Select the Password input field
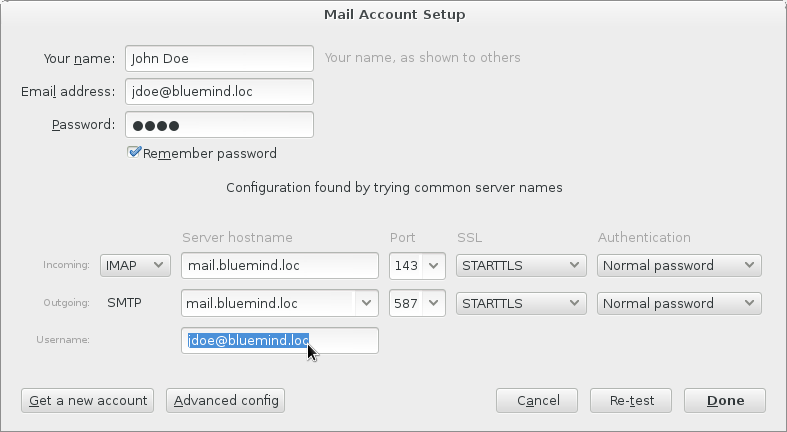The height and width of the screenshot is (432, 787). click(x=219, y=124)
